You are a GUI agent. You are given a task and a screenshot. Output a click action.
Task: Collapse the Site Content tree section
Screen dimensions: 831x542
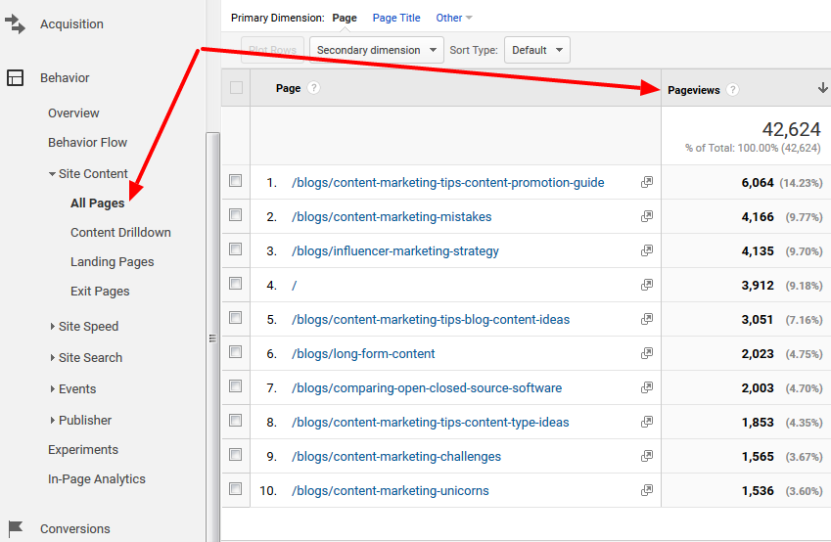pyautogui.click(x=52, y=174)
